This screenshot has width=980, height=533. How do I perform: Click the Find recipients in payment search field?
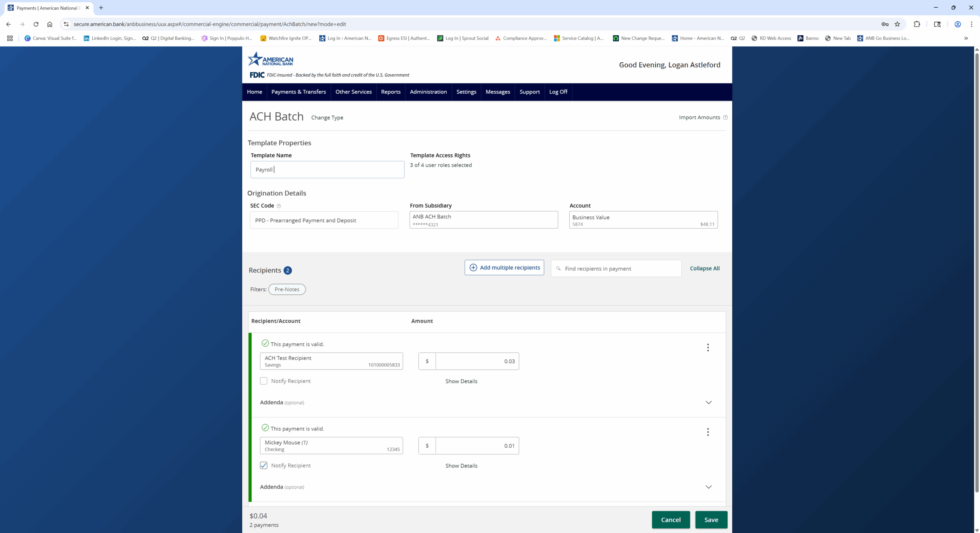(x=616, y=268)
